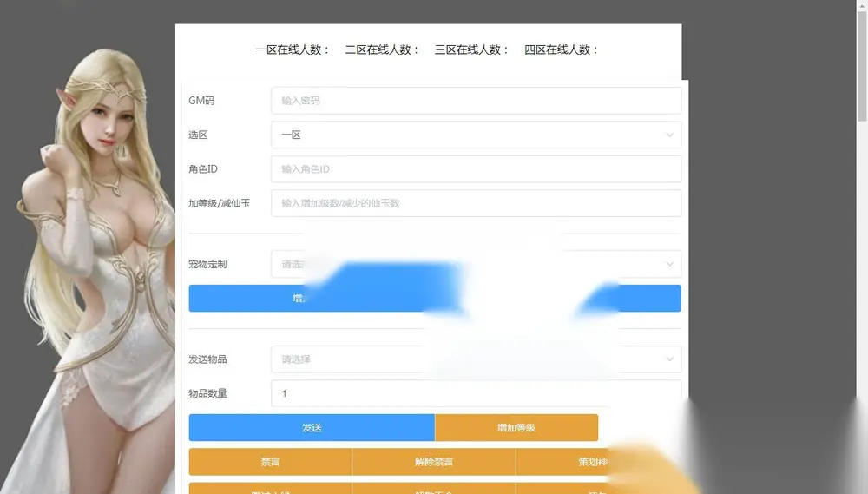Click the page vertical scrollbar thumb
The image size is (868, 494).
pos(862,65)
